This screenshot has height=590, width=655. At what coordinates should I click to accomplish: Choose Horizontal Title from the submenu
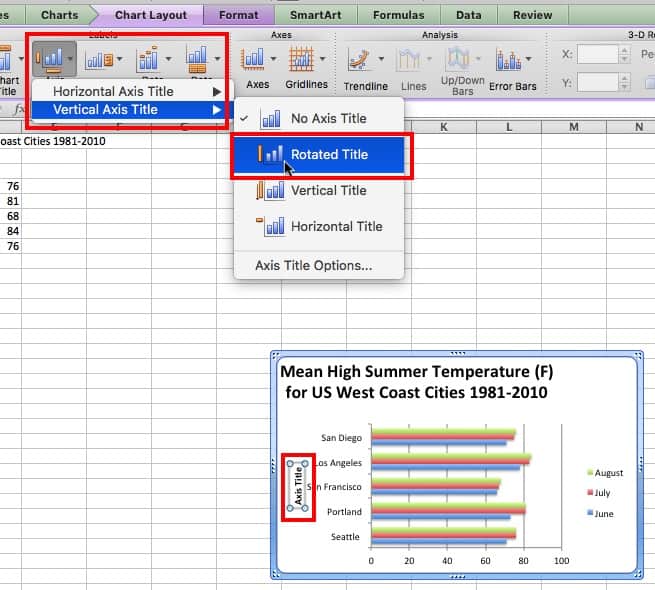336,226
